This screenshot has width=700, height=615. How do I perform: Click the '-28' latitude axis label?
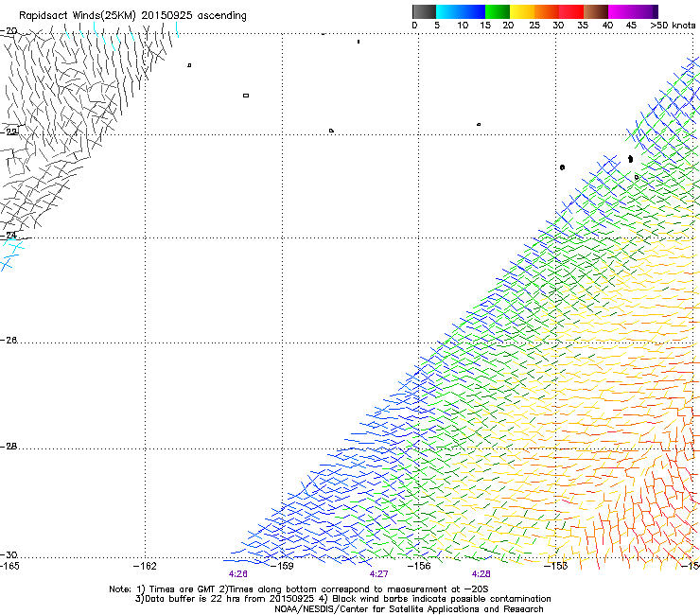pos(9,447)
